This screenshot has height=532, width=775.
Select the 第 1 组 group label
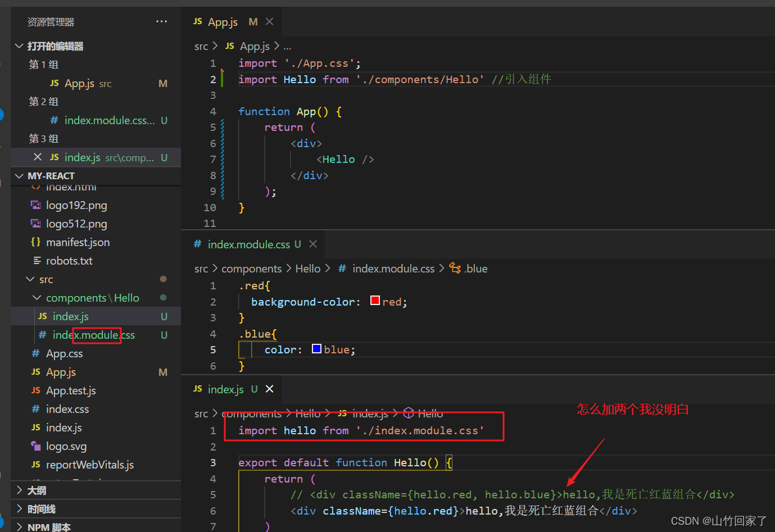[x=44, y=65]
